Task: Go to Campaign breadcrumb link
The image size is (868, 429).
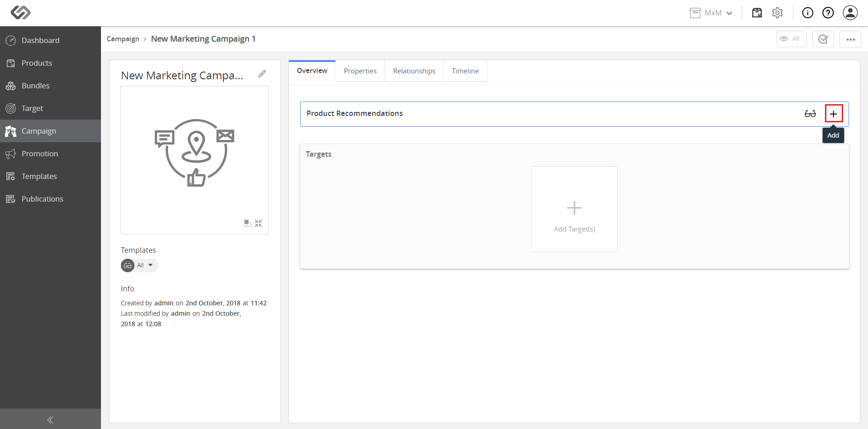Action: pos(123,39)
